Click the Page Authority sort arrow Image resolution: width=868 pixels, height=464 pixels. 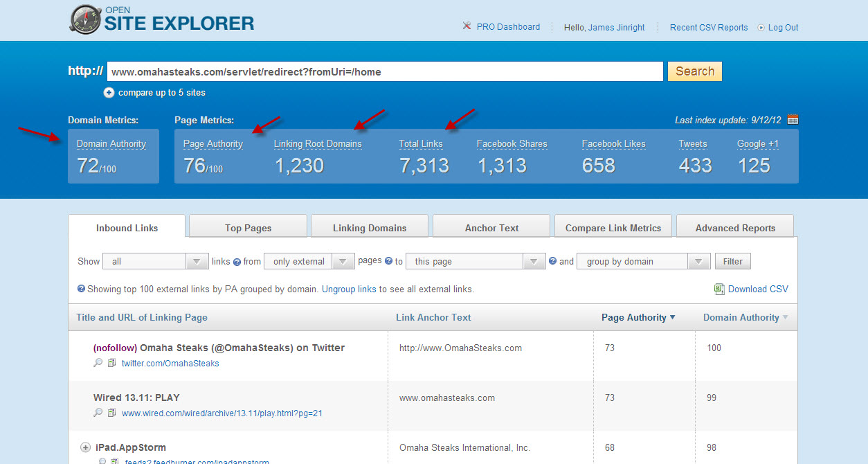pos(672,318)
